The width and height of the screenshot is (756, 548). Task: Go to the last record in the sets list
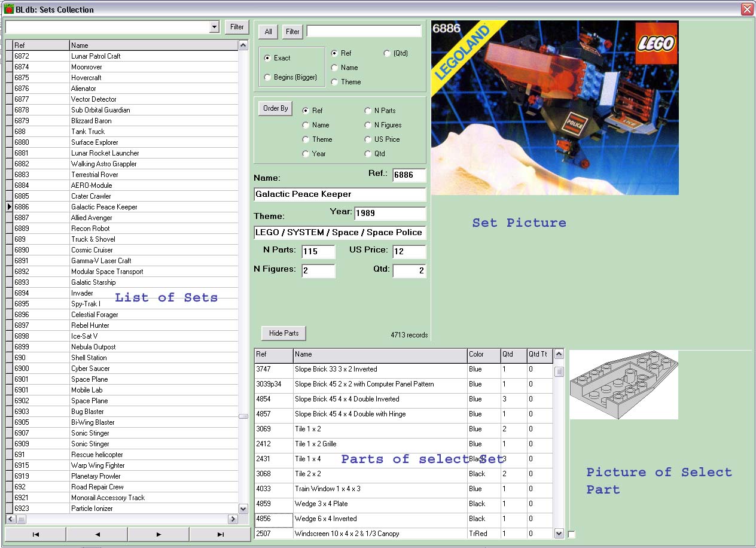point(220,534)
